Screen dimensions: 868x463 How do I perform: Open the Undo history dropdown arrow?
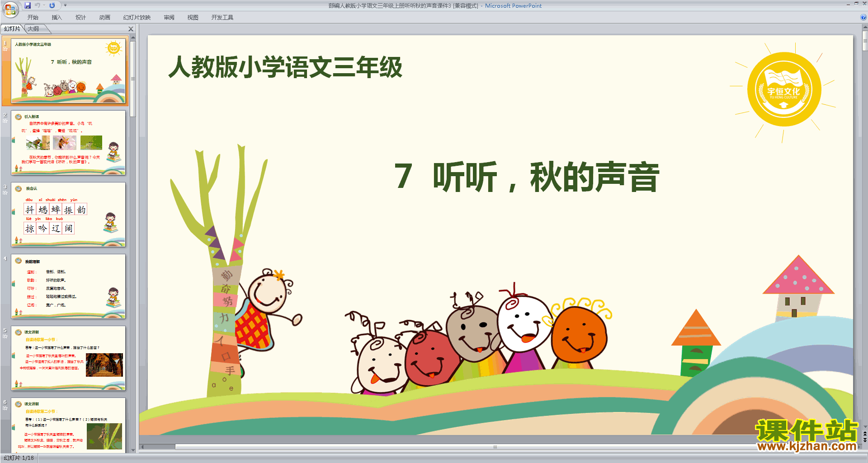[44, 5]
